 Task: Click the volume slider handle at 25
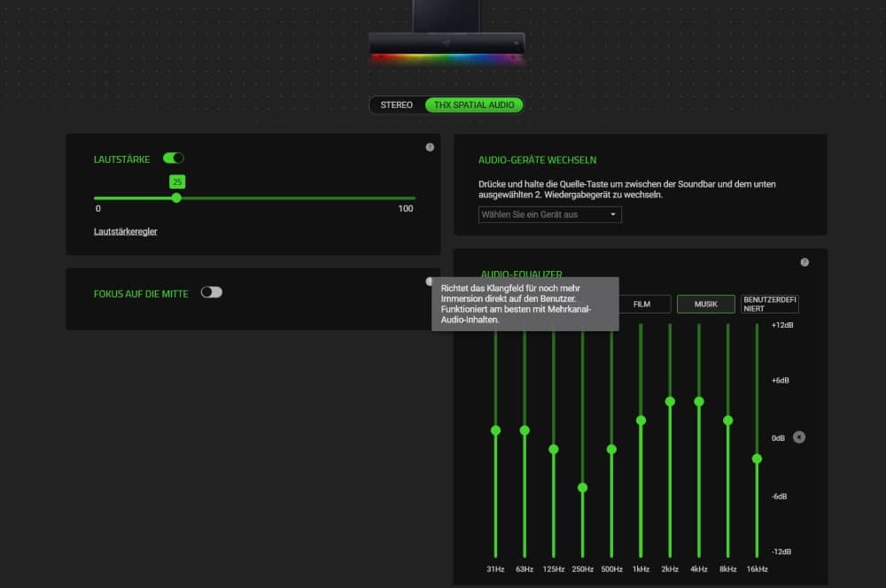177,197
